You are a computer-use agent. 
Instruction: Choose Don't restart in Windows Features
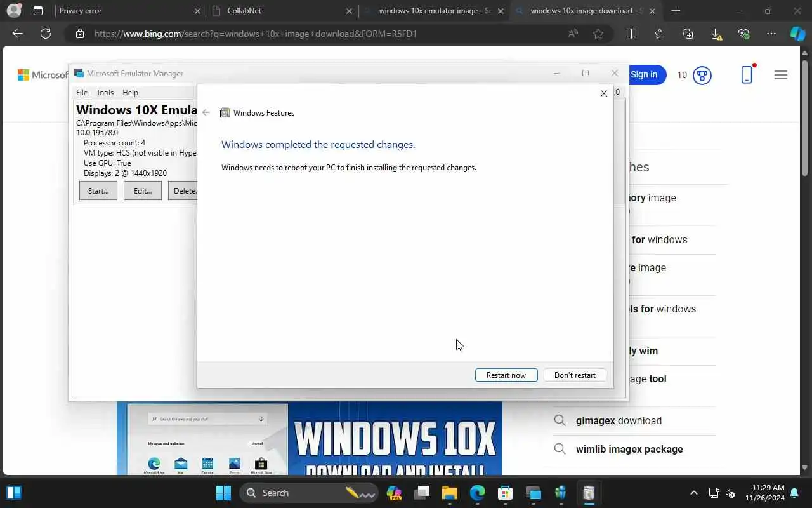point(575,375)
